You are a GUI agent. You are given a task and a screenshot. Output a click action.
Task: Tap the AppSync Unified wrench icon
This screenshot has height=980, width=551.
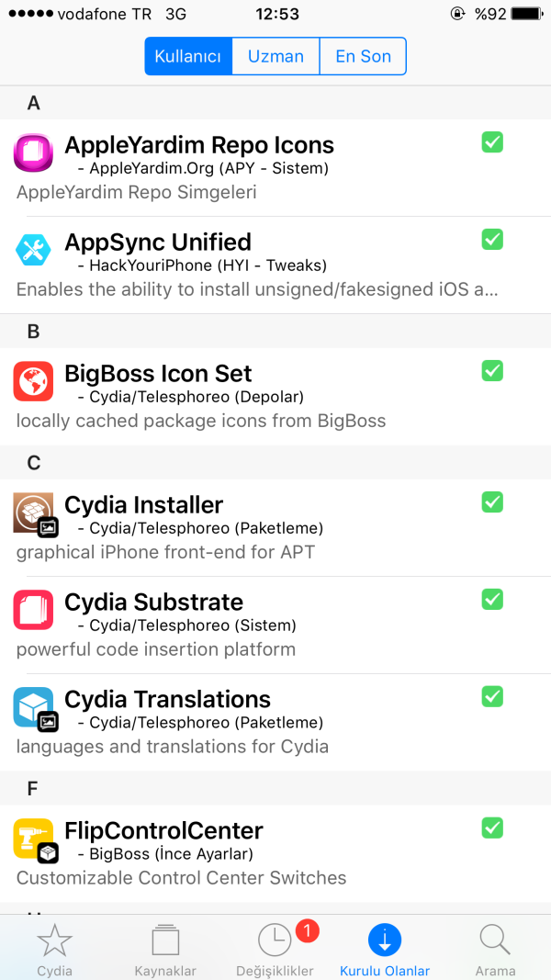(33, 250)
